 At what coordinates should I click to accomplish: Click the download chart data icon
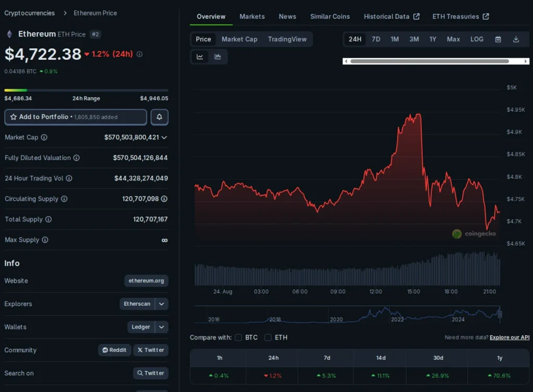tap(516, 40)
